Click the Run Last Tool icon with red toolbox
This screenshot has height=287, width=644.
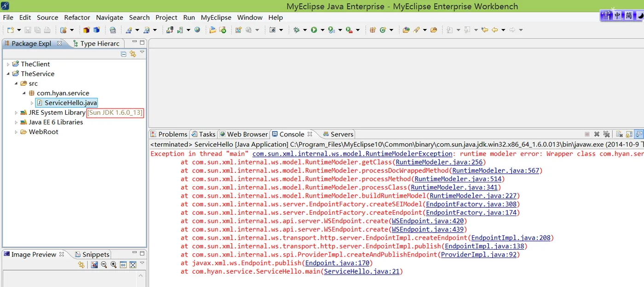pos(349,30)
